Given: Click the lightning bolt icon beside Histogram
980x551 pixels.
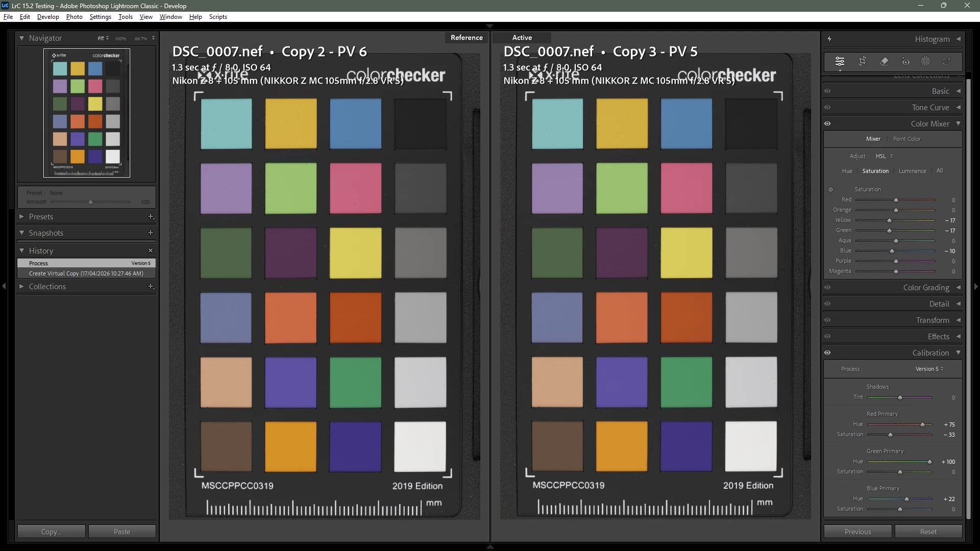Looking at the screenshot, I should click(829, 39).
